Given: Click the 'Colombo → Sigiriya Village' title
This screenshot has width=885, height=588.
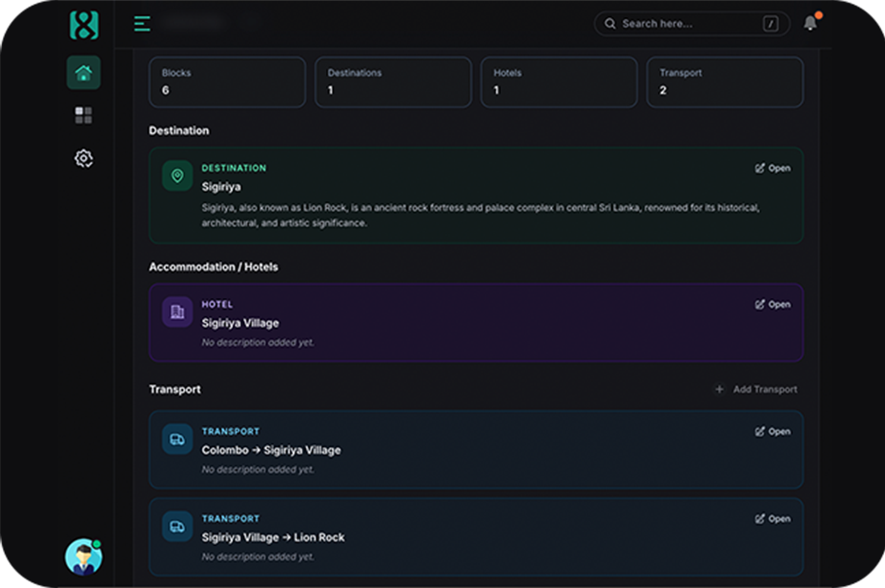Looking at the screenshot, I should click(272, 450).
